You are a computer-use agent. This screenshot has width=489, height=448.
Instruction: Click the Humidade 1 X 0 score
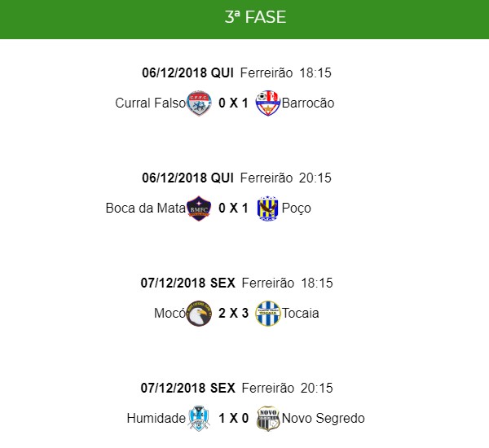click(x=234, y=418)
